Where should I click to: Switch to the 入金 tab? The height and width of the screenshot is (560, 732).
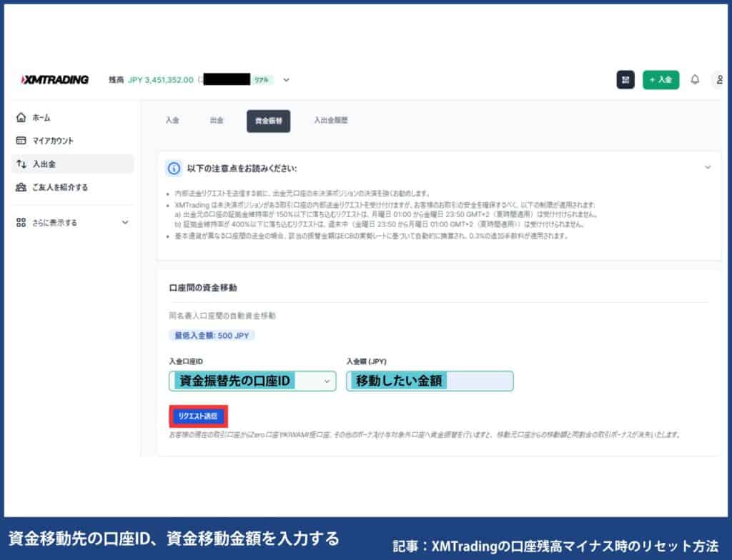pyautogui.click(x=172, y=121)
